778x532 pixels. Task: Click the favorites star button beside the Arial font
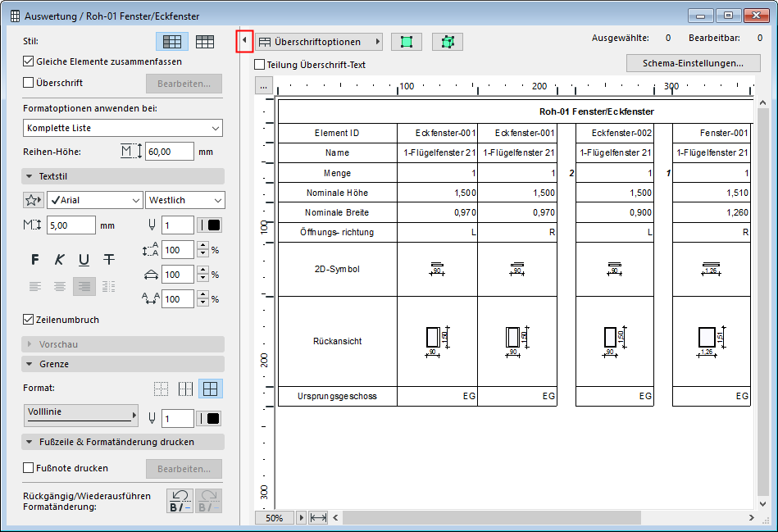[x=34, y=200]
